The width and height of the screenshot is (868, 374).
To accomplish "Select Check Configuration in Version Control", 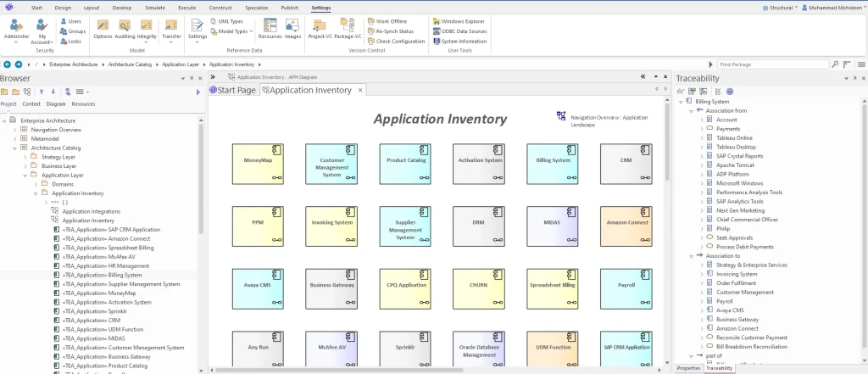I will tap(397, 42).
